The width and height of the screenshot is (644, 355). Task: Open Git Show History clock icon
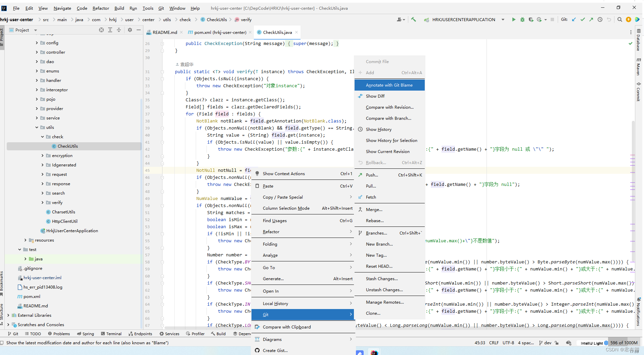point(600,20)
